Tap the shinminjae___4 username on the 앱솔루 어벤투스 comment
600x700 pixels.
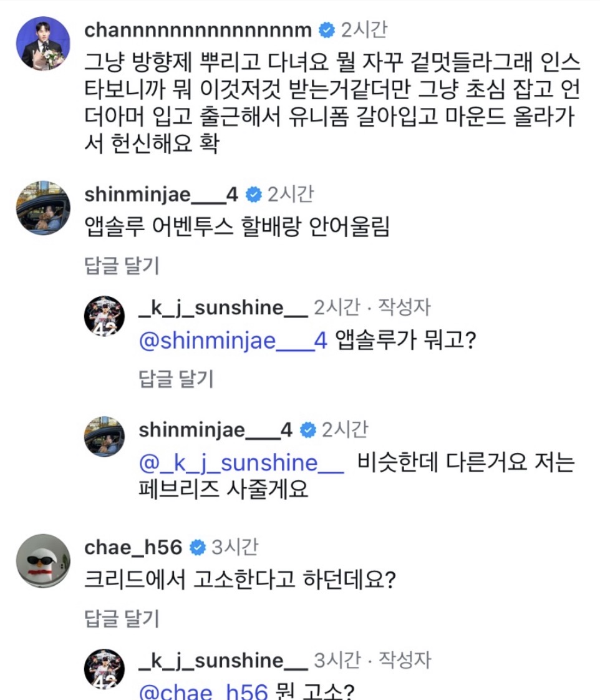click(x=161, y=195)
